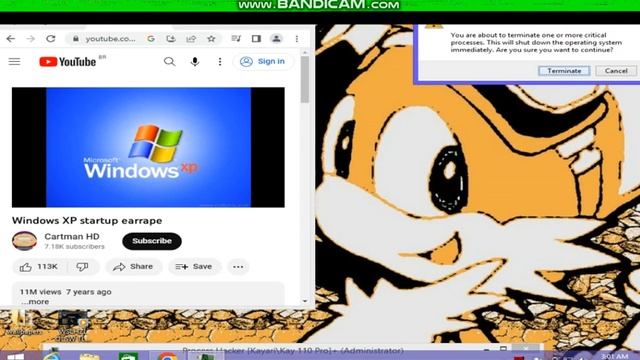This screenshot has height=360, width=640.
Task: Open the green Store app on taskbar
Action: [128, 357]
